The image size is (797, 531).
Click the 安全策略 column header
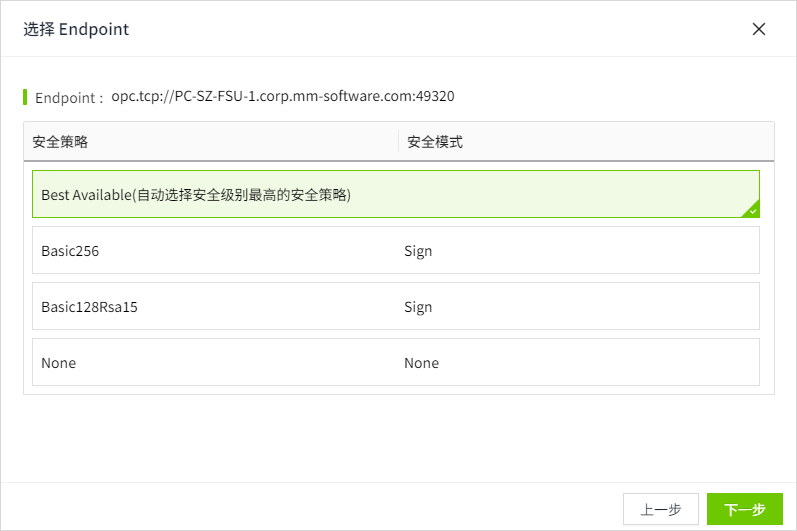point(60,142)
